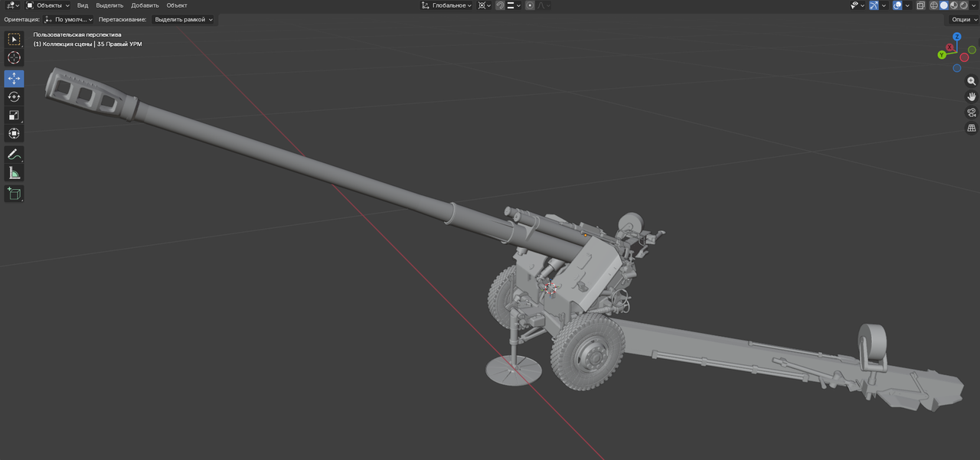Open the overlays options dropdown arrow
This screenshot has height=460, width=980.
click(x=907, y=5)
